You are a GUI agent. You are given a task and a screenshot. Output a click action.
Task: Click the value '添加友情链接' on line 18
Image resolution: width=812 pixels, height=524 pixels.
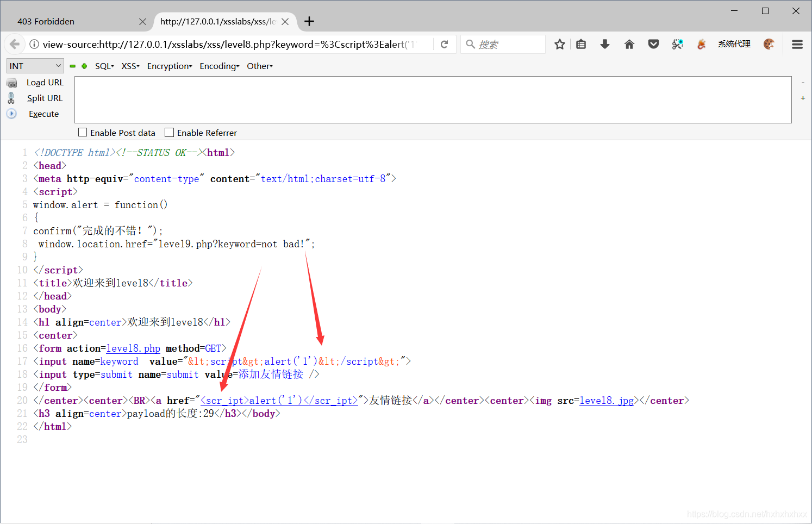[271, 375]
